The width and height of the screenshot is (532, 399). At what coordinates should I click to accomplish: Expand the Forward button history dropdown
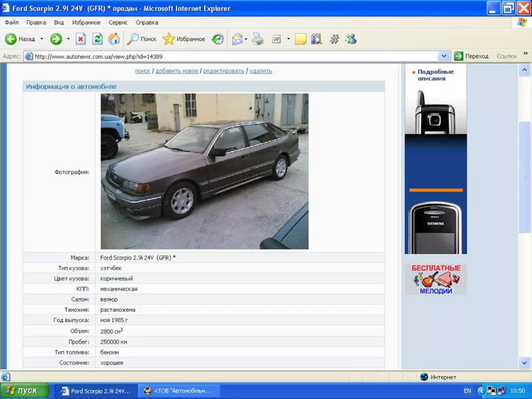pos(68,39)
